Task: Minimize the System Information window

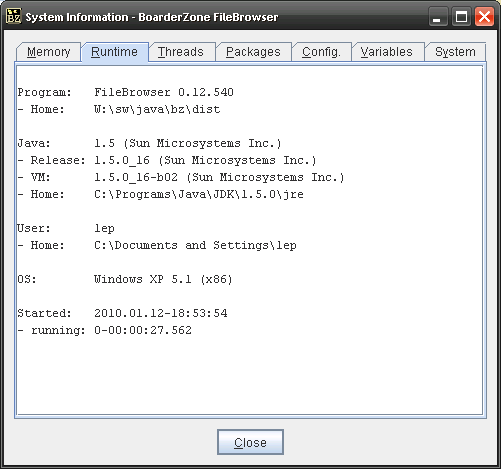Action: (x=437, y=16)
